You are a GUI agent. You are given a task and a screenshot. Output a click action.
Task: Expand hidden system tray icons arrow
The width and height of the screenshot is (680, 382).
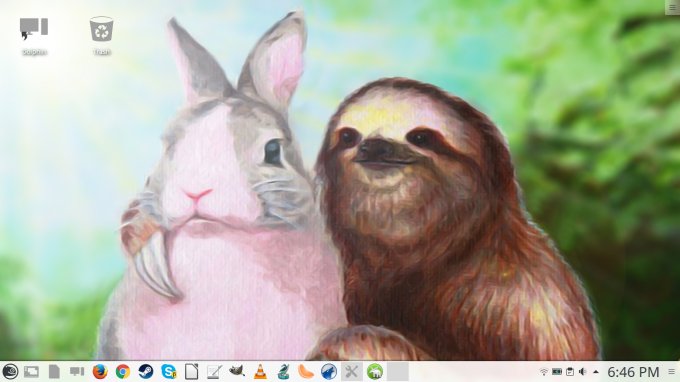coord(596,372)
